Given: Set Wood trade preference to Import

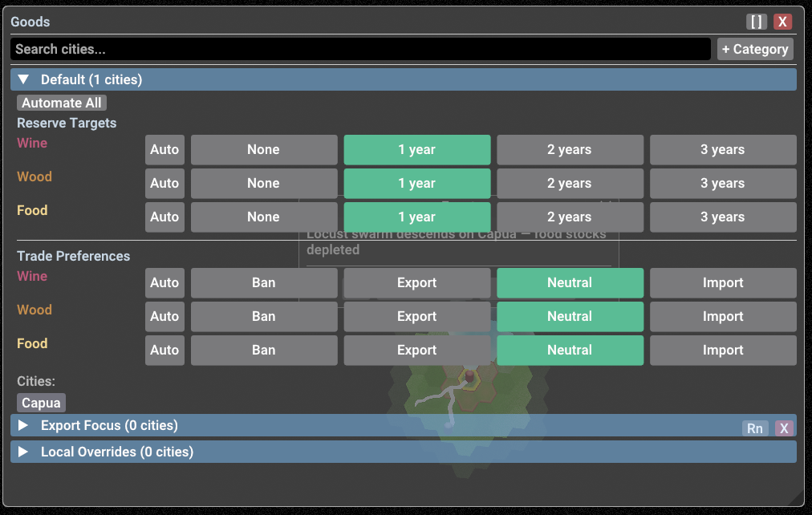Looking at the screenshot, I should tap(723, 316).
